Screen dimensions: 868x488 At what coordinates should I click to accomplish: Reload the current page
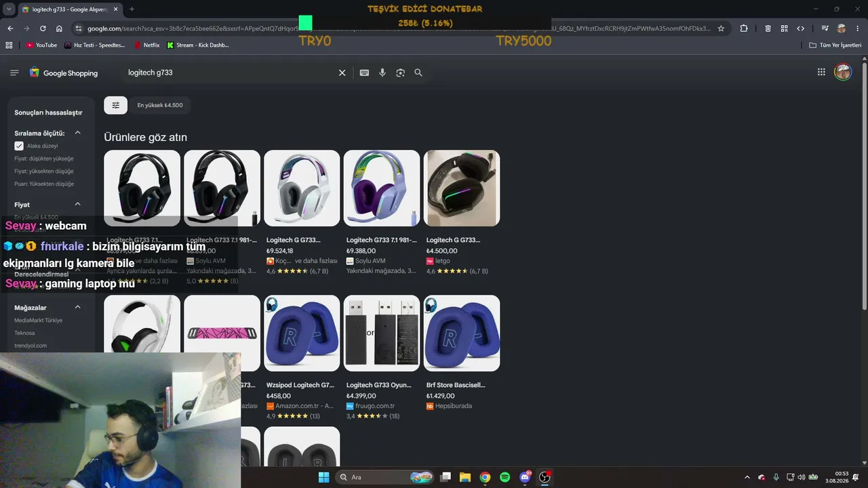43,28
